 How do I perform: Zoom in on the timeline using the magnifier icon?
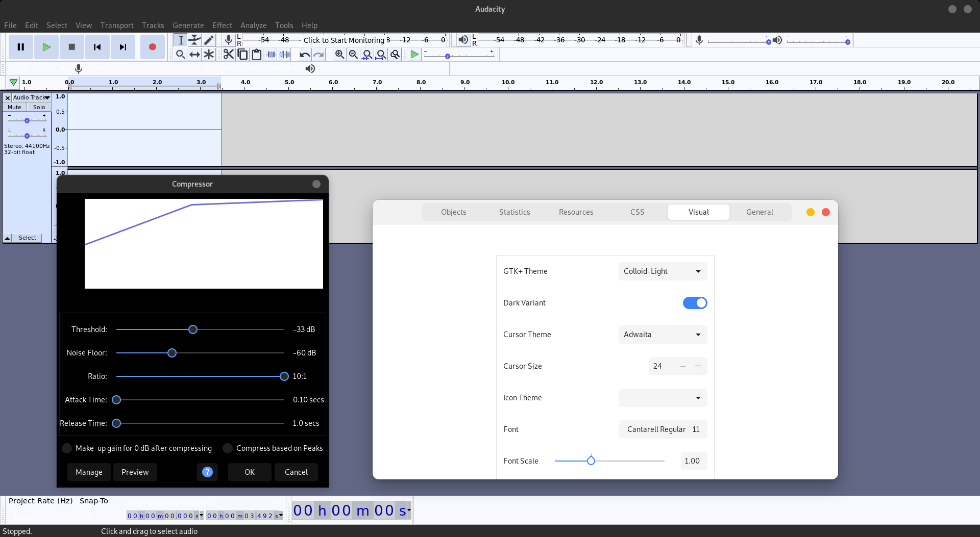pyautogui.click(x=339, y=54)
